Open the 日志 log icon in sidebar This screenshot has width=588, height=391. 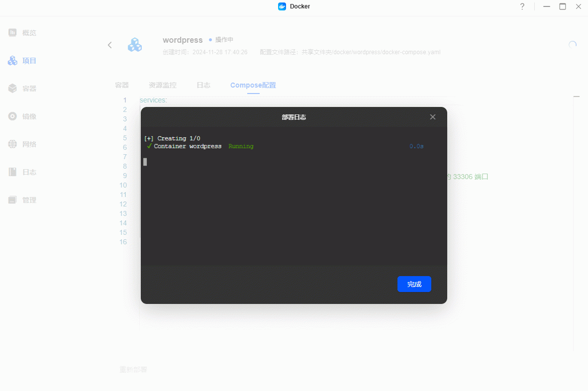coord(12,172)
